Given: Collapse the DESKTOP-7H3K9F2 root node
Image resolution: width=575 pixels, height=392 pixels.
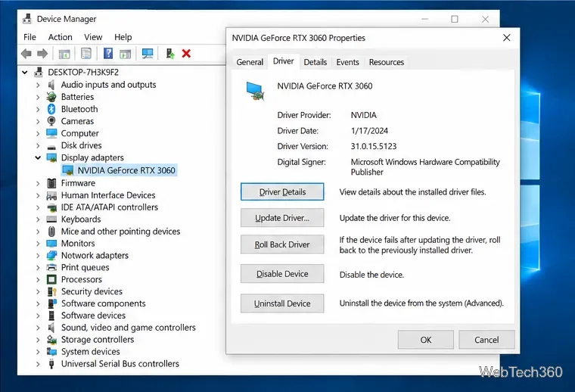Looking at the screenshot, I should 24,72.
